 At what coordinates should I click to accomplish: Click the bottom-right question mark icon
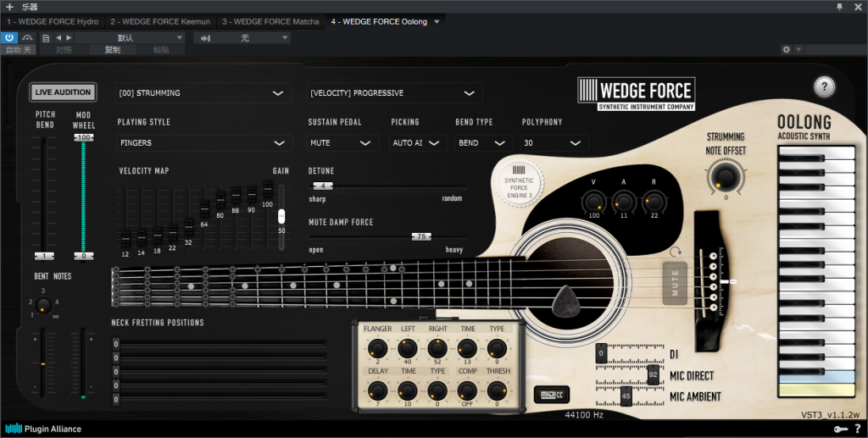point(858,429)
